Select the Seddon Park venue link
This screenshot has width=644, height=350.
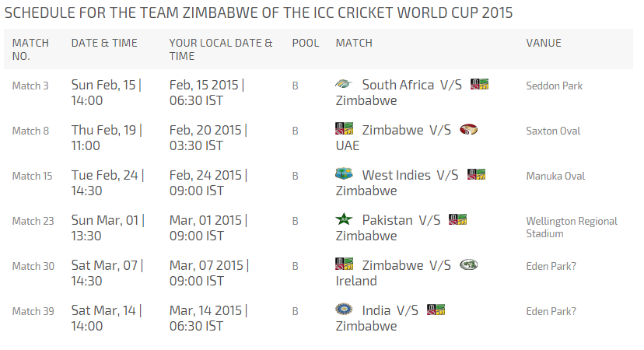[x=554, y=86]
